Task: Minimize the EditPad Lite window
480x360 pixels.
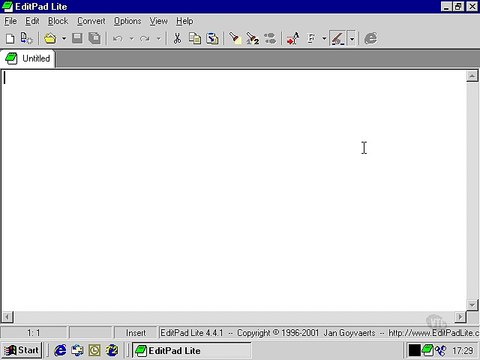Action: (x=446, y=6)
